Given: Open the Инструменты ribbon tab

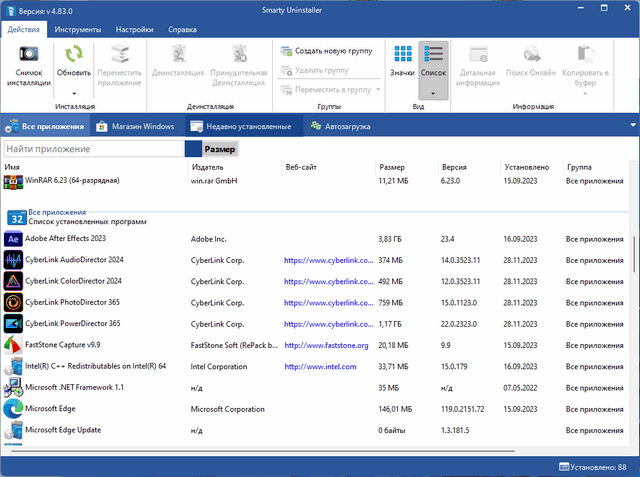Looking at the screenshot, I should tap(77, 30).
